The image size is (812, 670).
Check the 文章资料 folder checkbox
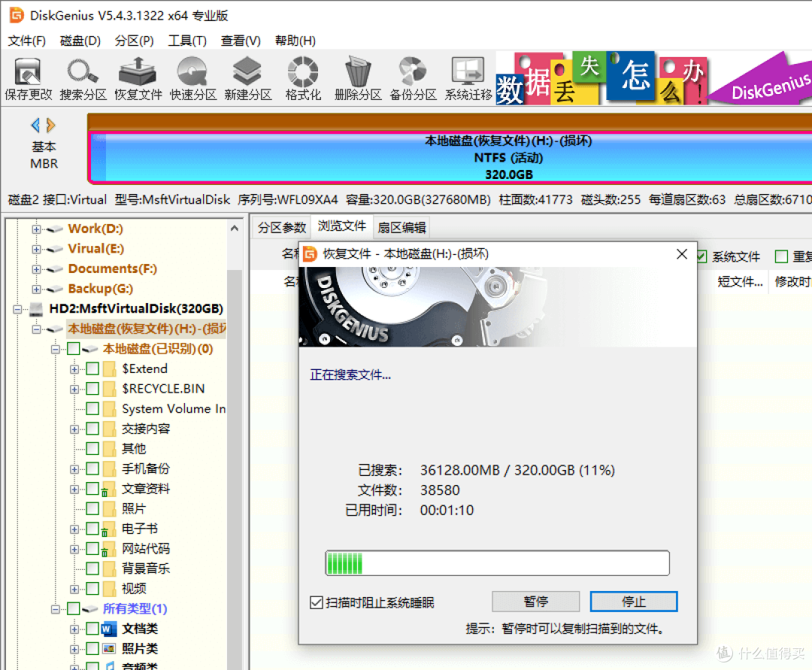pos(92,489)
